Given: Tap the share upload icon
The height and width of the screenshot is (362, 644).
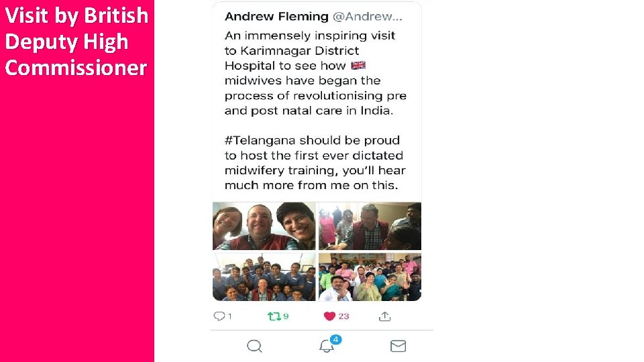Looking at the screenshot, I should [385, 316].
